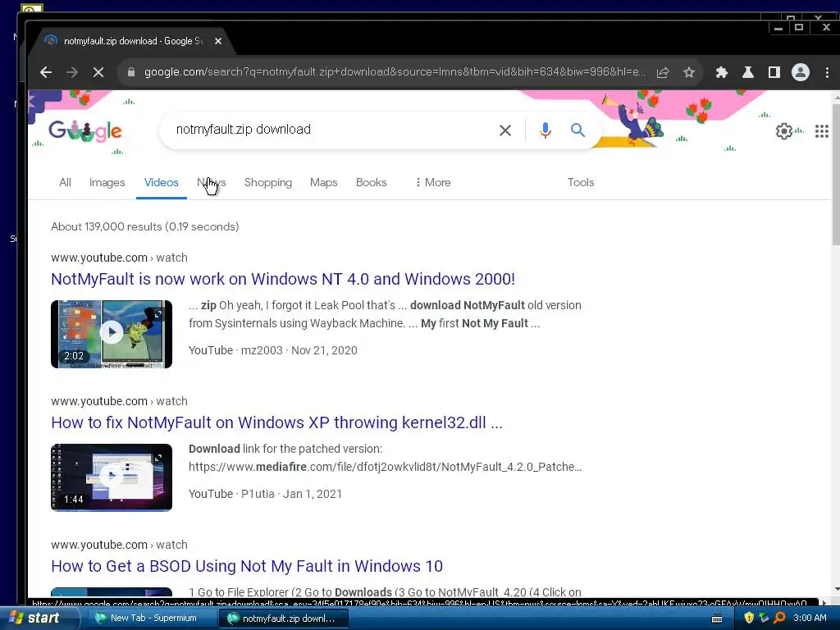Open the Google apps grid
Image resolution: width=840 pixels, height=630 pixels.
[822, 131]
